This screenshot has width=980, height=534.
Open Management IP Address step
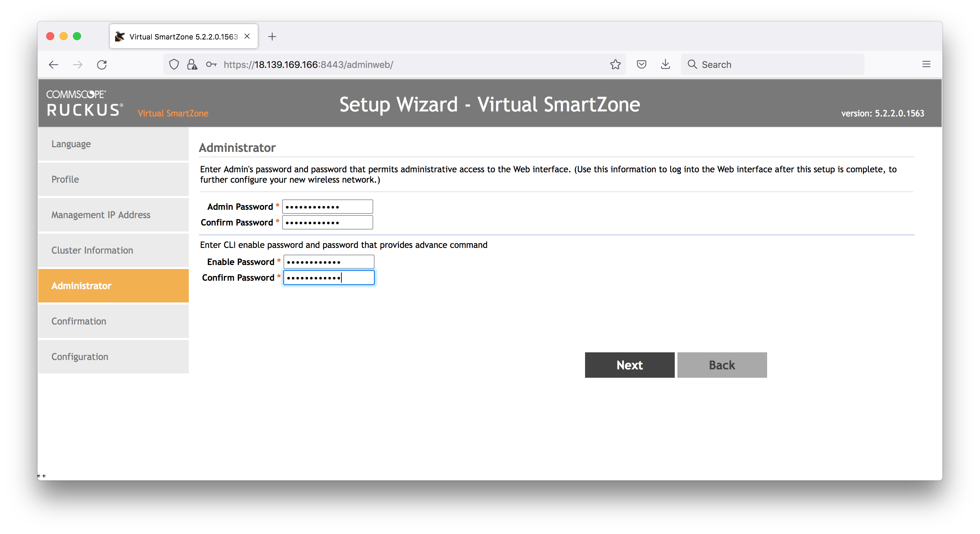pos(113,215)
